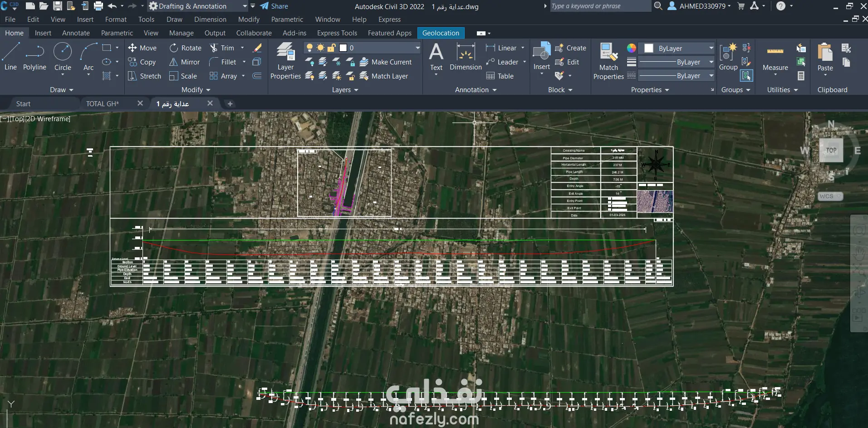
Task: Click the Share button
Action: click(x=275, y=6)
